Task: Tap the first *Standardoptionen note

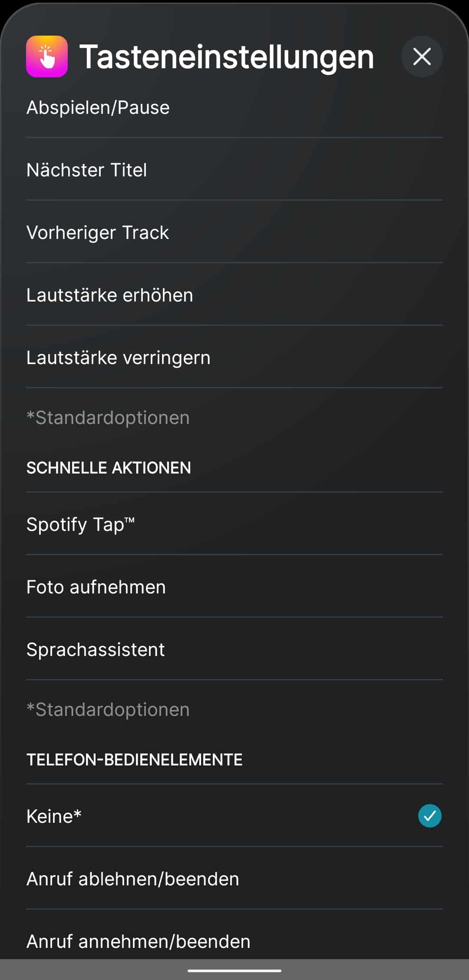Action: [108, 417]
